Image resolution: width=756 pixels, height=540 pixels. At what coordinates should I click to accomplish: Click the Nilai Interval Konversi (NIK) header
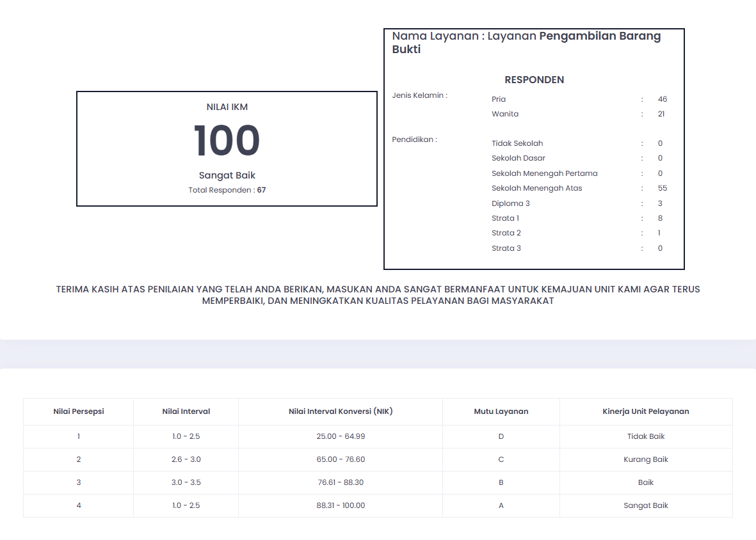tap(341, 411)
